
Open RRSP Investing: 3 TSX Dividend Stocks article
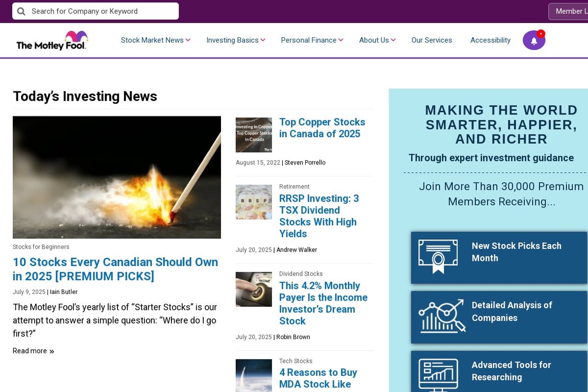point(319,216)
